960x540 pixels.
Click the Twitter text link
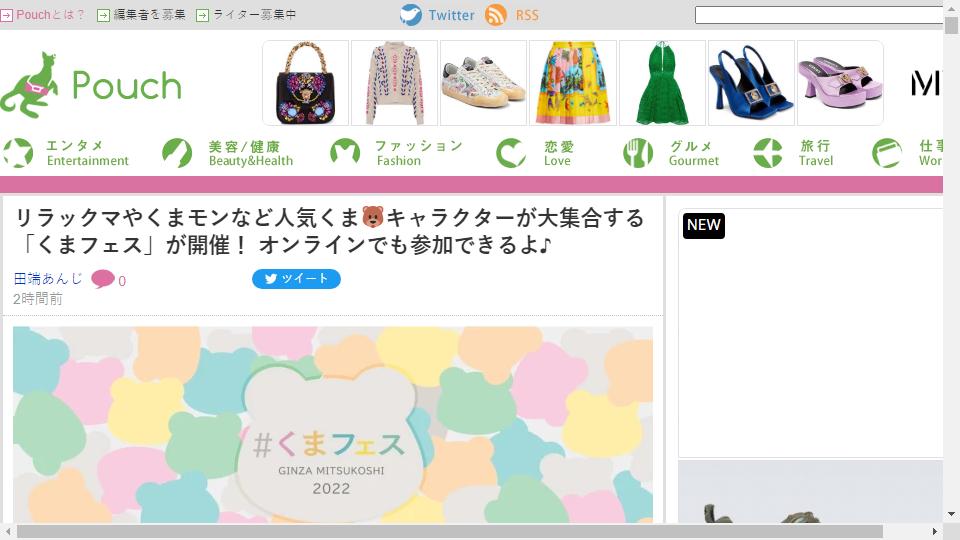pos(451,15)
